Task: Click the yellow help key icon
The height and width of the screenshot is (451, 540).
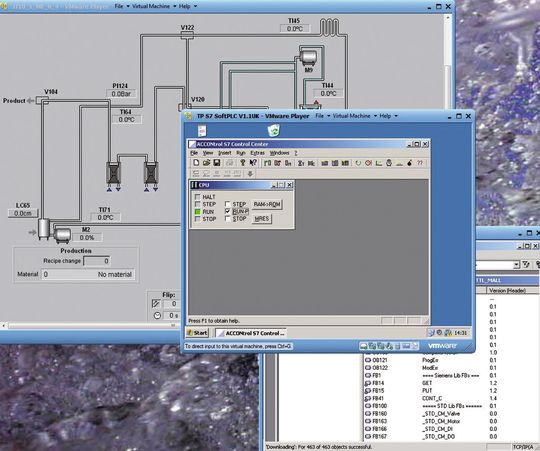Action: 243,163
